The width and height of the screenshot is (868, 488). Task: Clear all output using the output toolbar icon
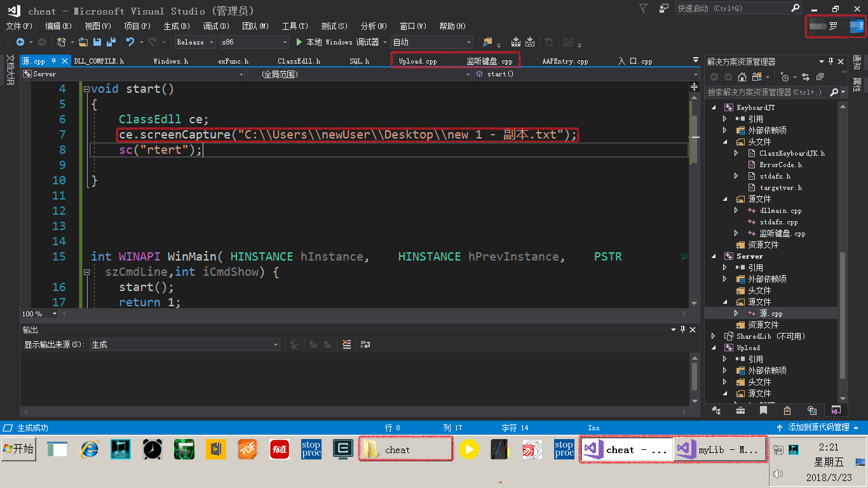346,344
